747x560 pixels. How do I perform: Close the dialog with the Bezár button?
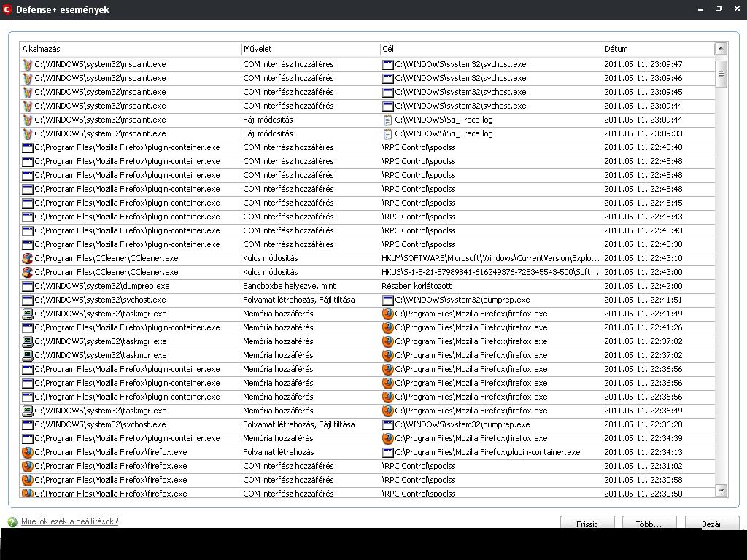click(x=712, y=522)
